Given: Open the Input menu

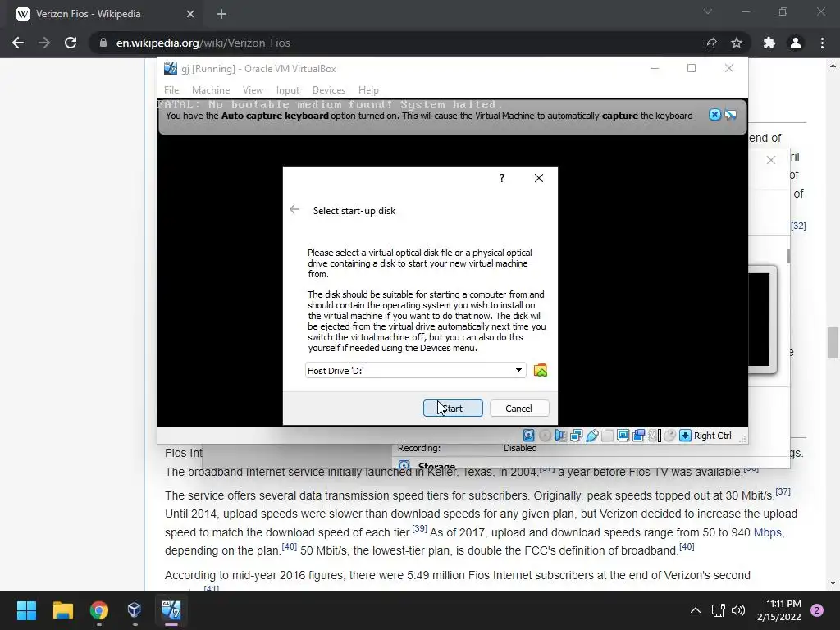Looking at the screenshot, I should 288,90.
